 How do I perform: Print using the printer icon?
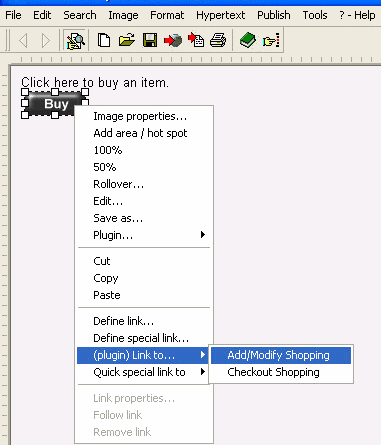(x=218, y=40)
